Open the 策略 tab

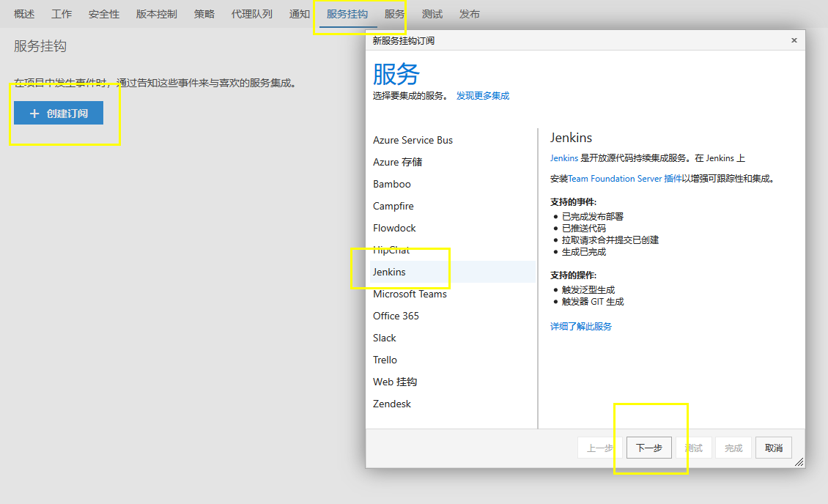(204, 14)
